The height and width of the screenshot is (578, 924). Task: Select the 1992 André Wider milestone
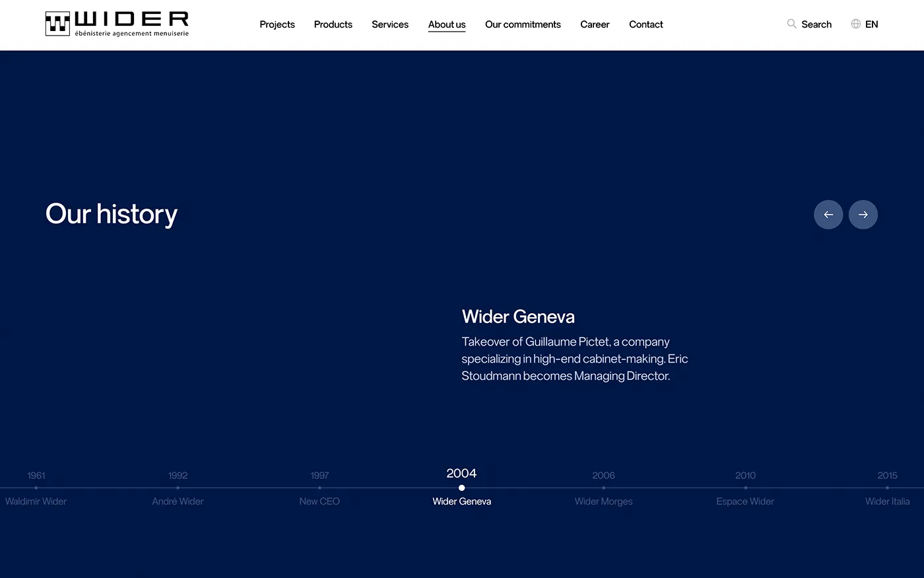pos(178,488)
